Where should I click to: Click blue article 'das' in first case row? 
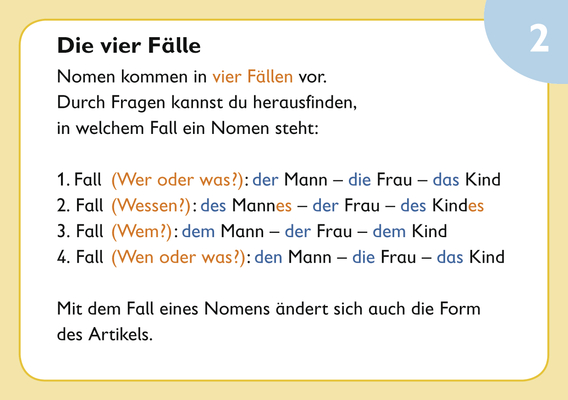click(x=446, y=180)
